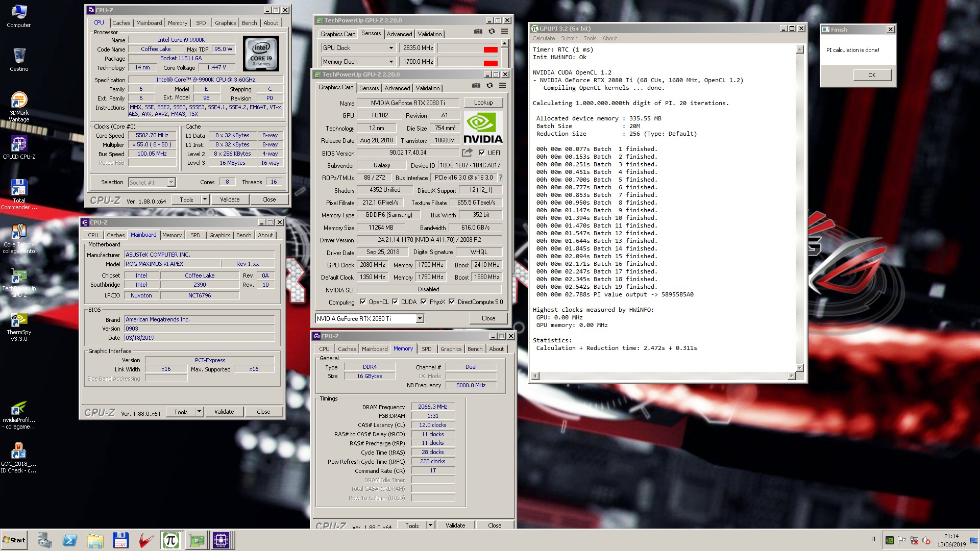
Task: Toggle the CUDA computing checkbox
Action: pyautogui.click(x=395, y=302)
